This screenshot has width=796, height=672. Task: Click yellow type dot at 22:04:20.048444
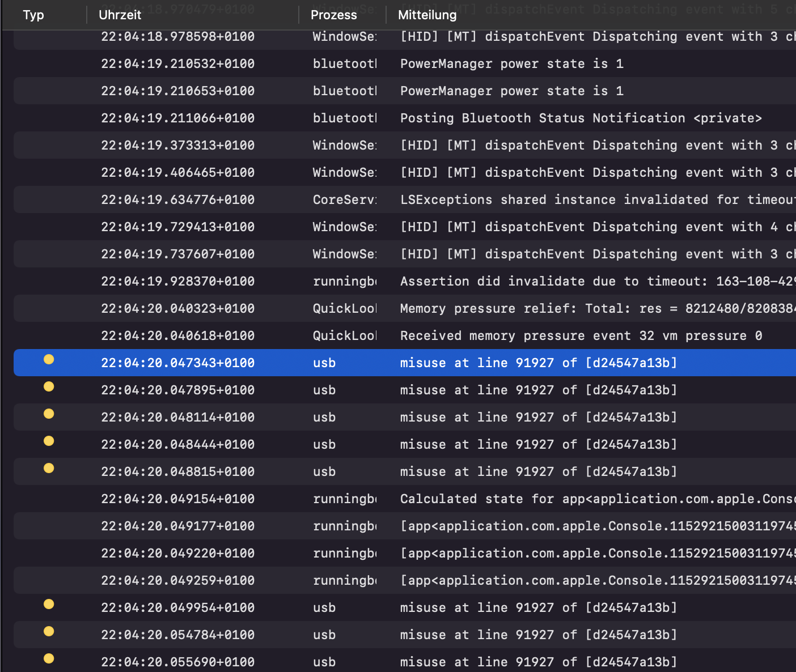click(49, 441)
